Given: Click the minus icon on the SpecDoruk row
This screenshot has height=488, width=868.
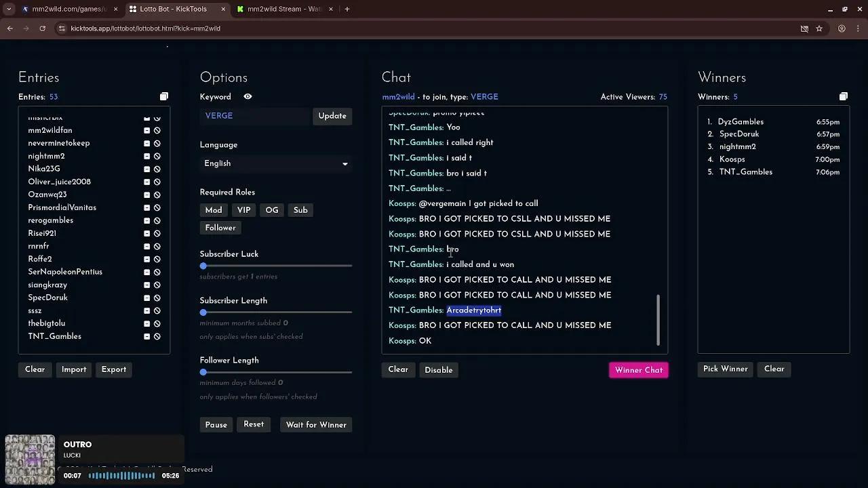Looking at the screenshot, I should [146, 298].
